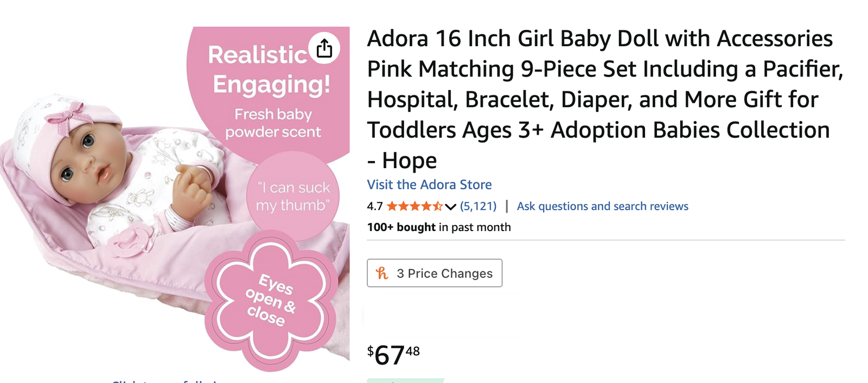Click the 'Eyes open & close' flower badge
The width and height of the screenshot is (868, 383).
(x=271, y=300)
